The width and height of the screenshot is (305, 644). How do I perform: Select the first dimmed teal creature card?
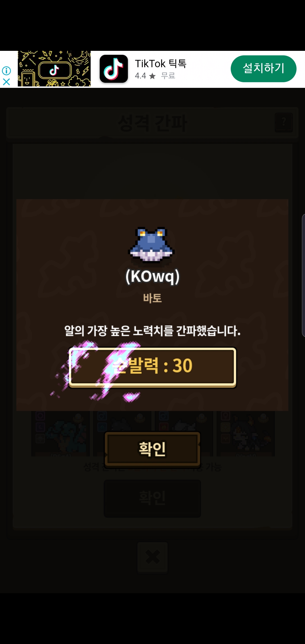tap(61, 434)
